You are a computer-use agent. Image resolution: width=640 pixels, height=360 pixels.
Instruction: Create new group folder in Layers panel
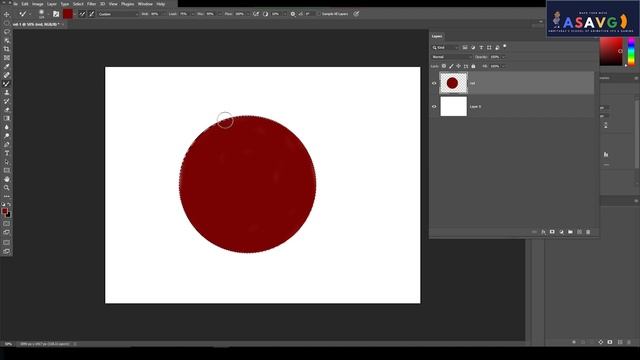tap(570, 232)
